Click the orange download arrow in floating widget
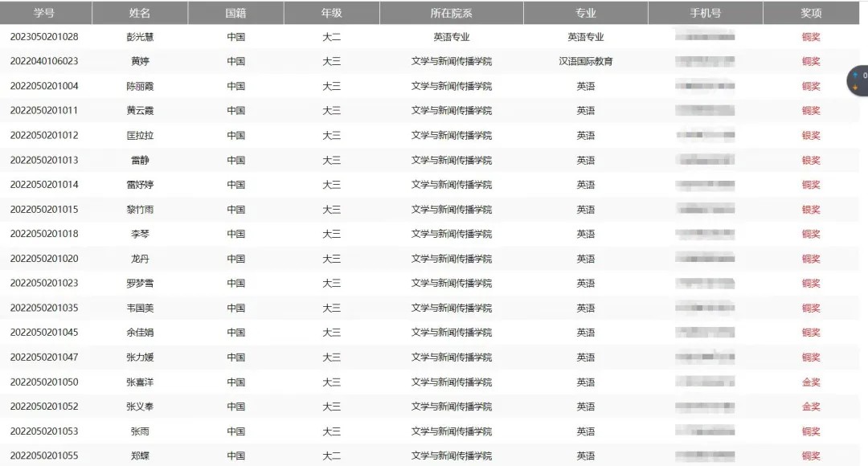Image resolution: width=868 pixels, height=466 pixels. pyautogui.click(x=856, y=87)
